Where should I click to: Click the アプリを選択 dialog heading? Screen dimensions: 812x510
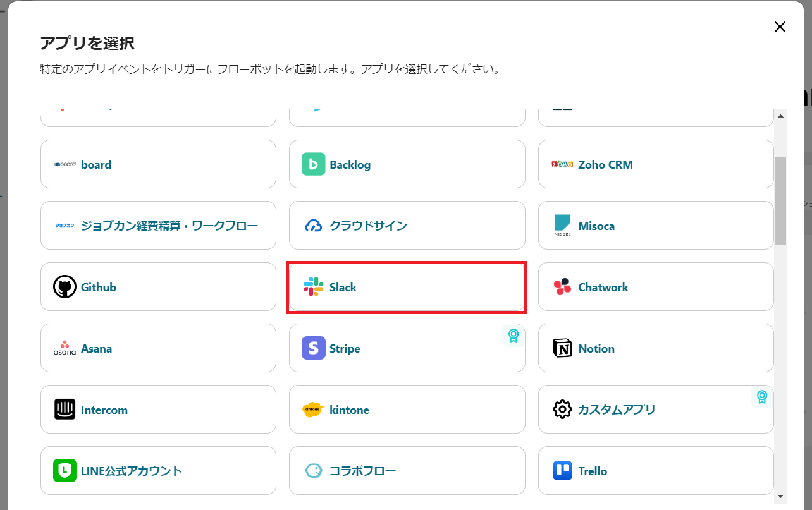(87, 43)
